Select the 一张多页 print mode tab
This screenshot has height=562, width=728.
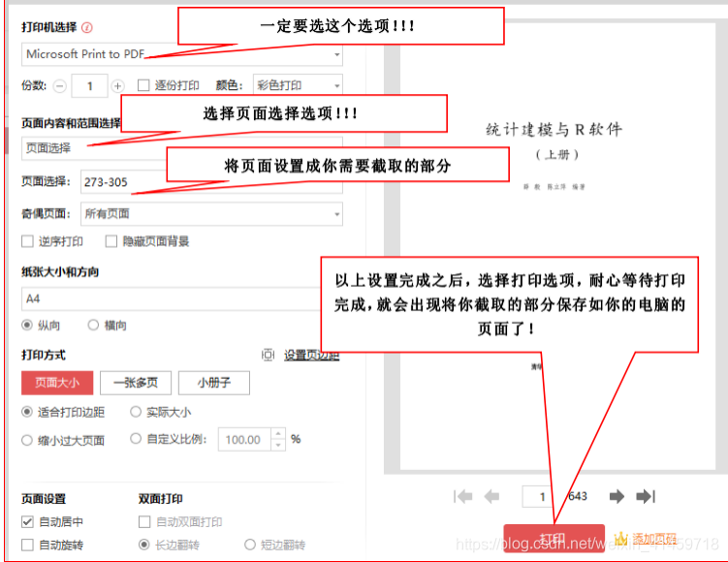coord(136,383)
